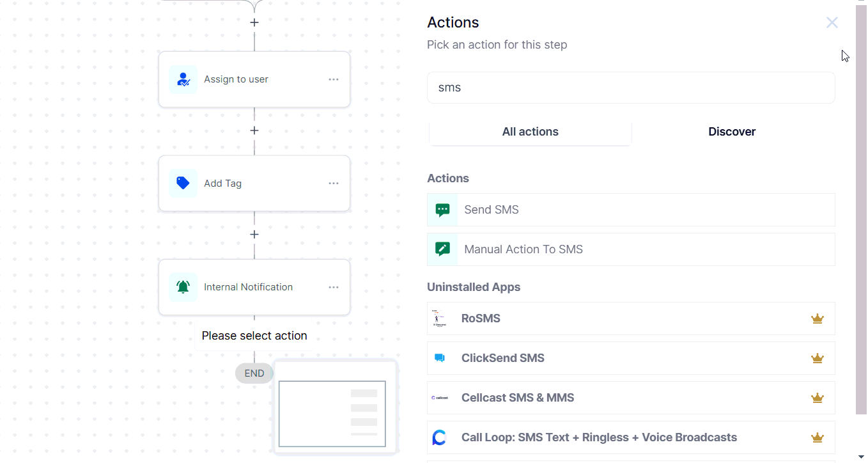
Task: Click the Call Loop app logo
Action: click(439, 437)
